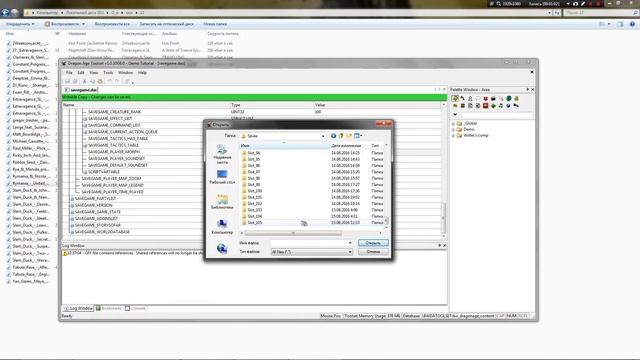This screenshot has width=640, height=360.
Task: Expand the Demo folder in palette
Action: pos(453,129)
